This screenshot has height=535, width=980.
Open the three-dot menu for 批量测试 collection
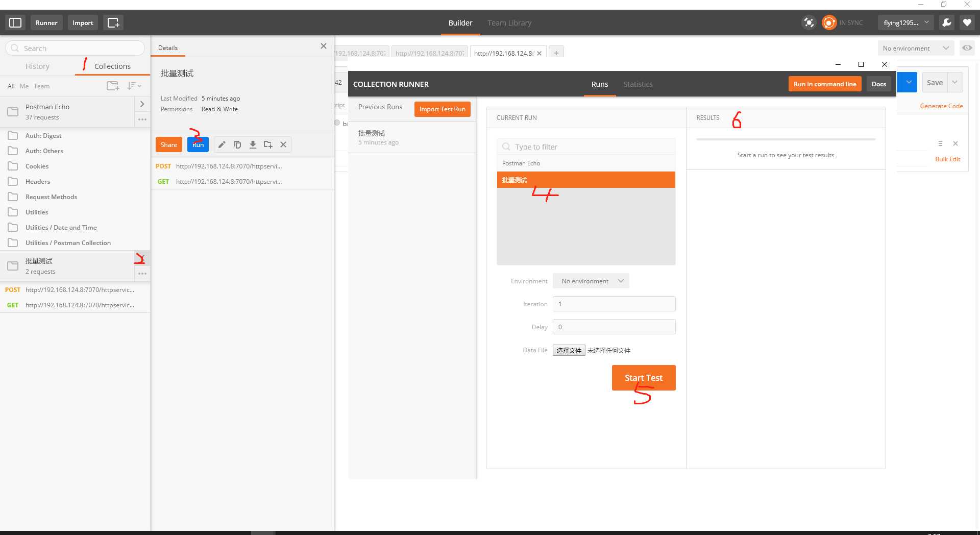click(x=142, y=274)
